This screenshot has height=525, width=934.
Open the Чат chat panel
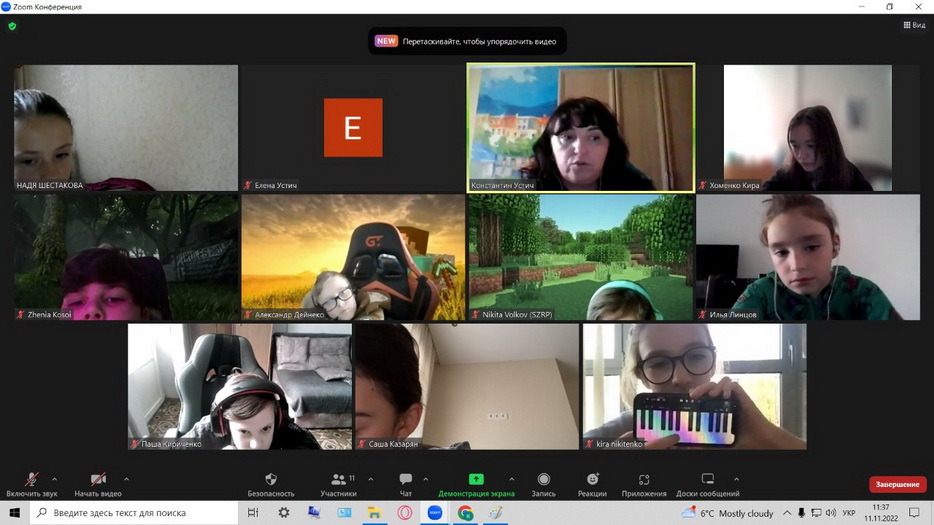tap(405, 484)
